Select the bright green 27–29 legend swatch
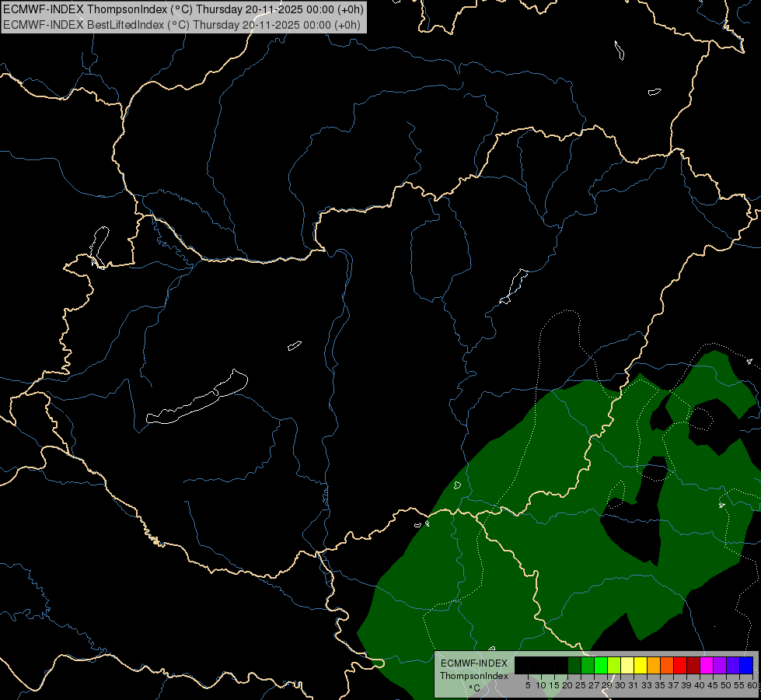The image size is (761, 700). tap(601, 665)
